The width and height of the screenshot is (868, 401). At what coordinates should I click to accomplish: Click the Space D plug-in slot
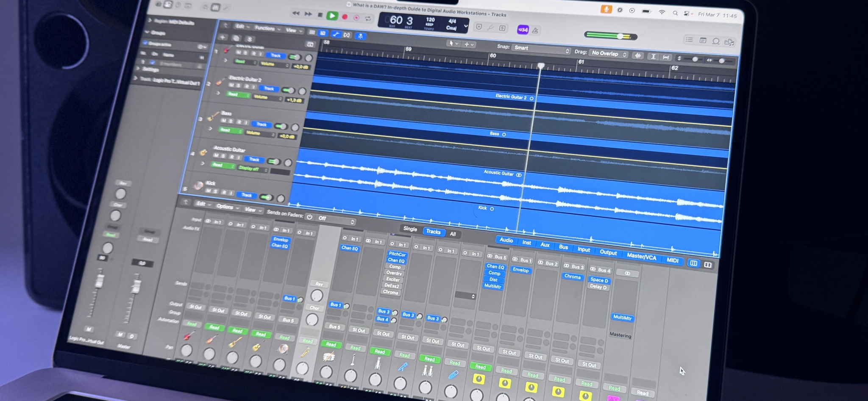(x=599, y=280)
